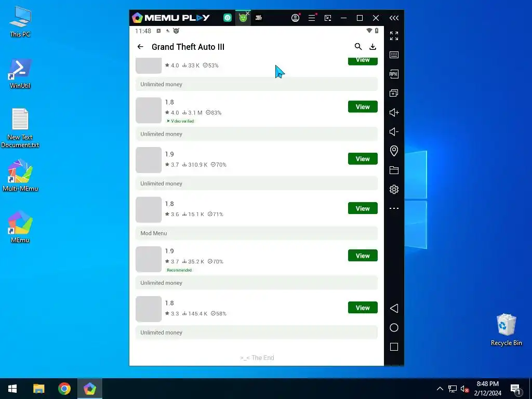Open the Windows Start menu
This screenshot has height=399, width=532.
tap(12, 389)
